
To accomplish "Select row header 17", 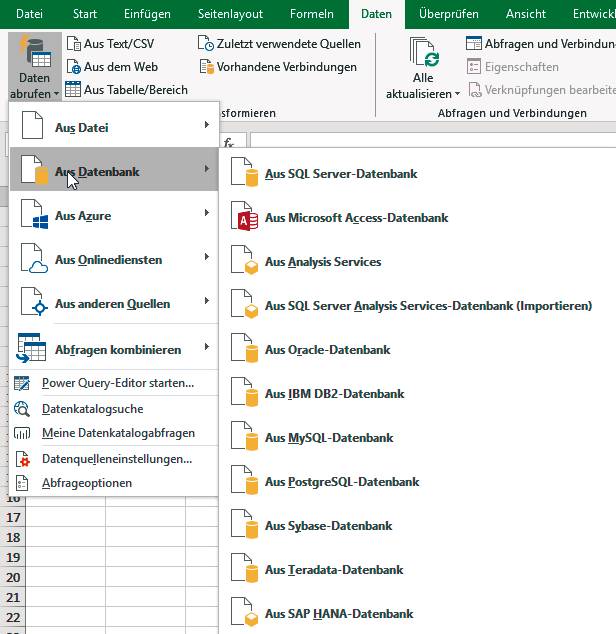I will 13,518.
